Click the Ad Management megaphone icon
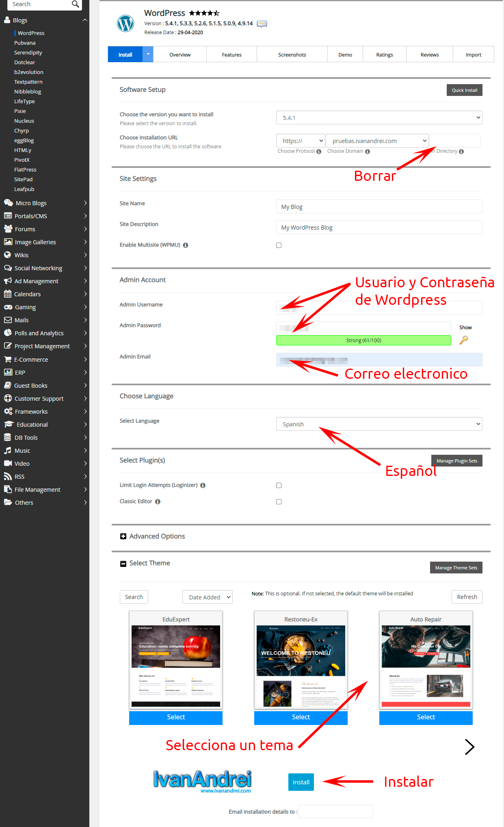This screenshot has width=504, height=827. click(8, 281)
